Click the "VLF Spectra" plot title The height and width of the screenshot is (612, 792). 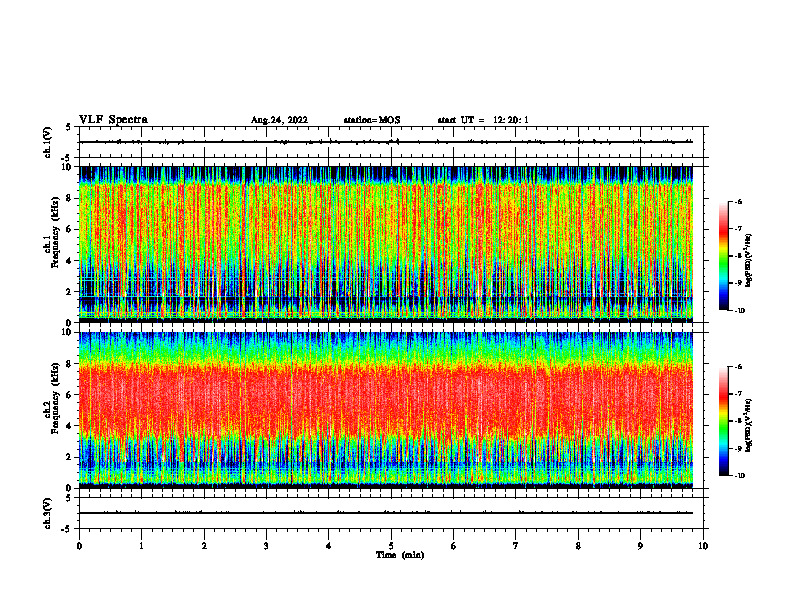coord(113,120)
